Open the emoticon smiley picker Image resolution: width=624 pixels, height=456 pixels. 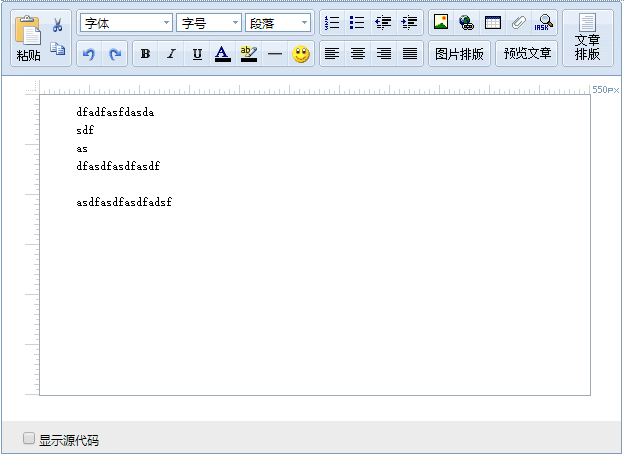(301, 54)
